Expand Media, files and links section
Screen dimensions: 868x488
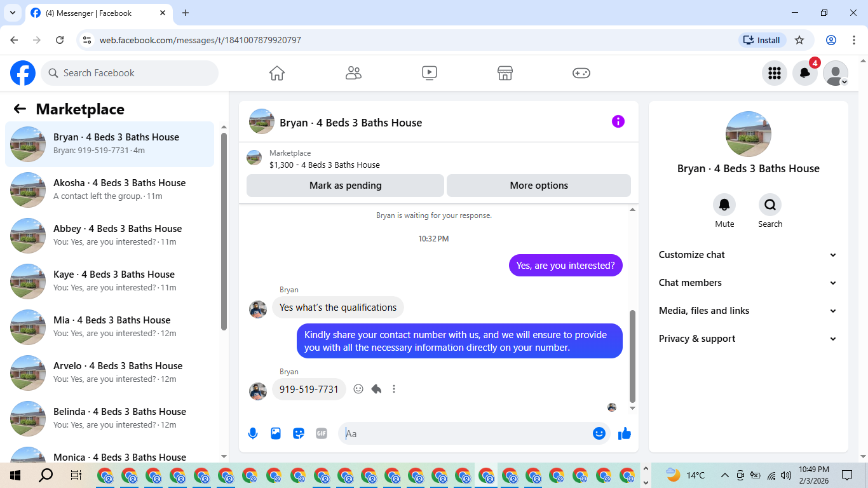(x=749, y=311)
